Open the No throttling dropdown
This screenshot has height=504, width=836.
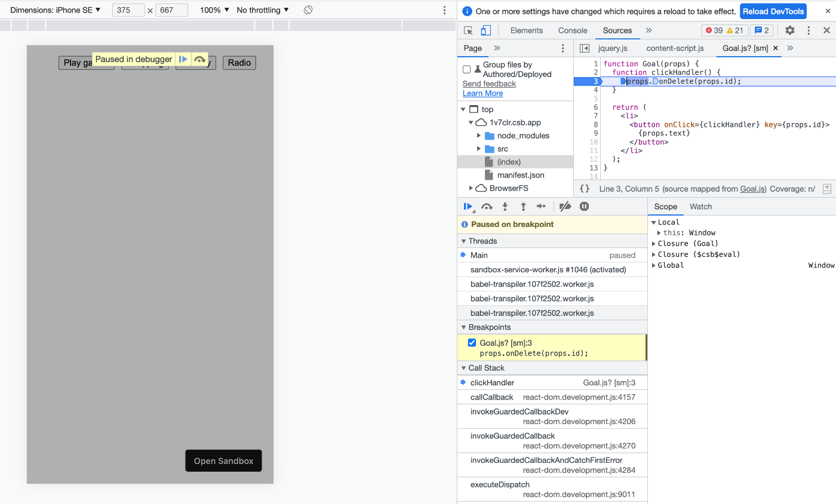[x=263, y=10]
